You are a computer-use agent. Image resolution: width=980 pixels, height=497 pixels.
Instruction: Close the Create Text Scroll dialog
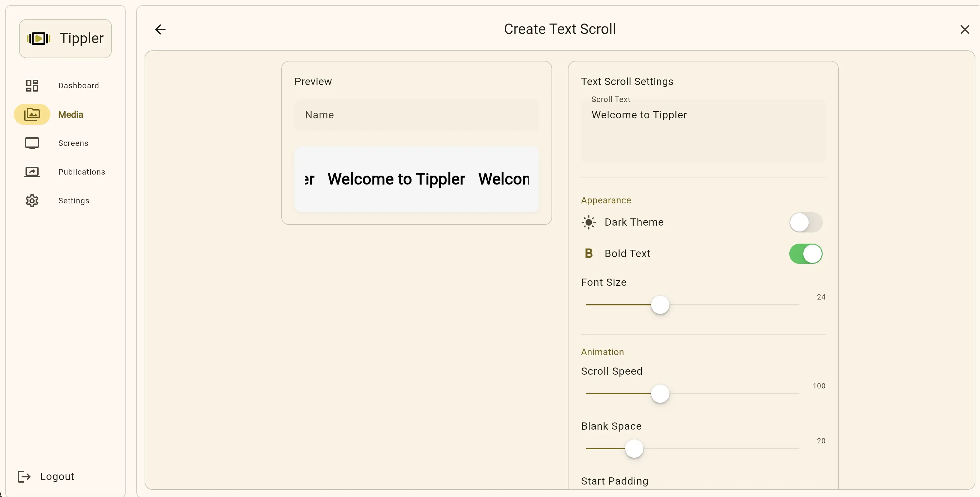pyautogui.click(x=965, y=29)
